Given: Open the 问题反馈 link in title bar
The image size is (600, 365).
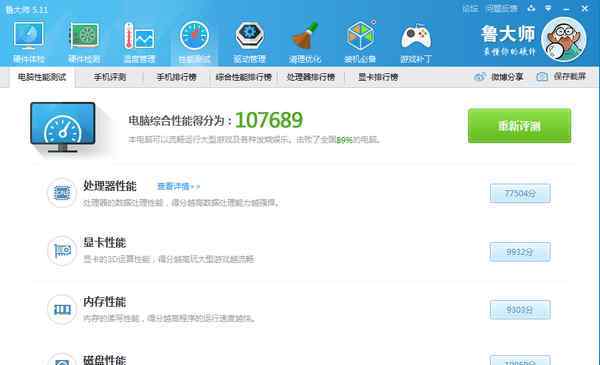Looking at the screenshot, I should [502, 8].
